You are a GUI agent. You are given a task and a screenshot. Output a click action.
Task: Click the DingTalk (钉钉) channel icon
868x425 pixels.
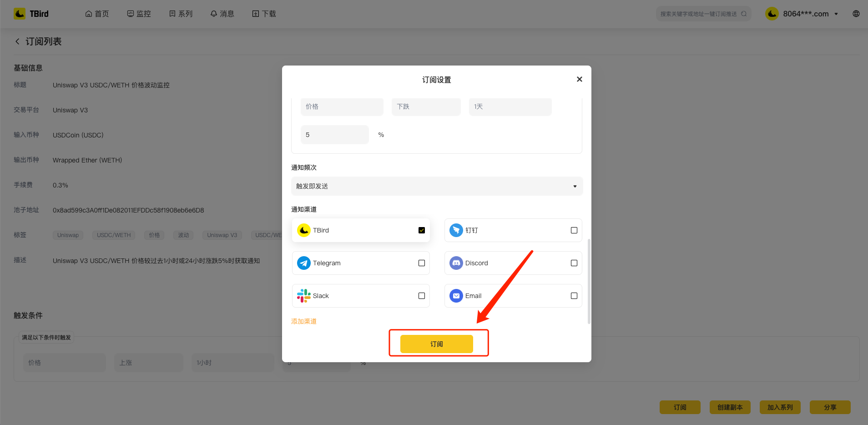click(x=456, y=230)
